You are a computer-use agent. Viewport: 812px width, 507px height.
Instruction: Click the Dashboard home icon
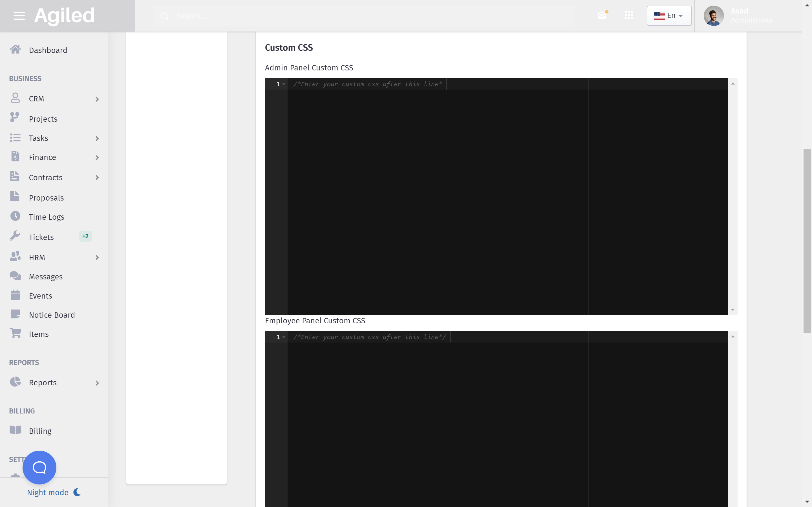click(15, 50)
